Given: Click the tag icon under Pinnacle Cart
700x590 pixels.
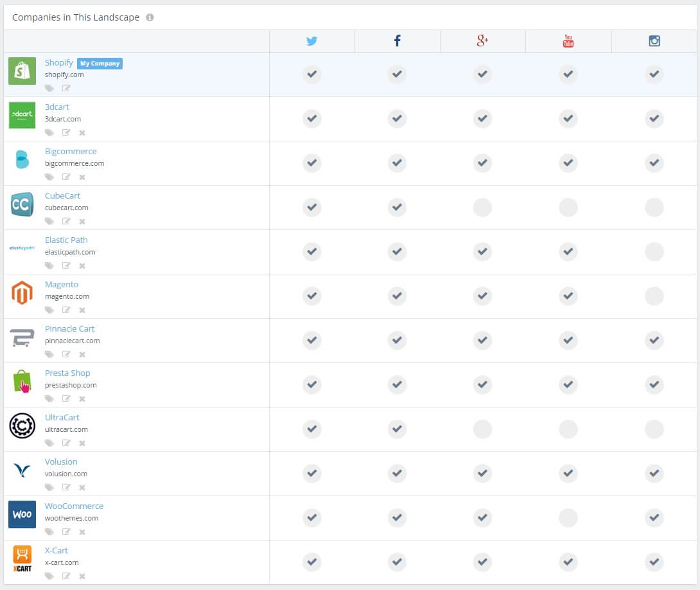Looking at the screenshot, I should coord(49,354).
